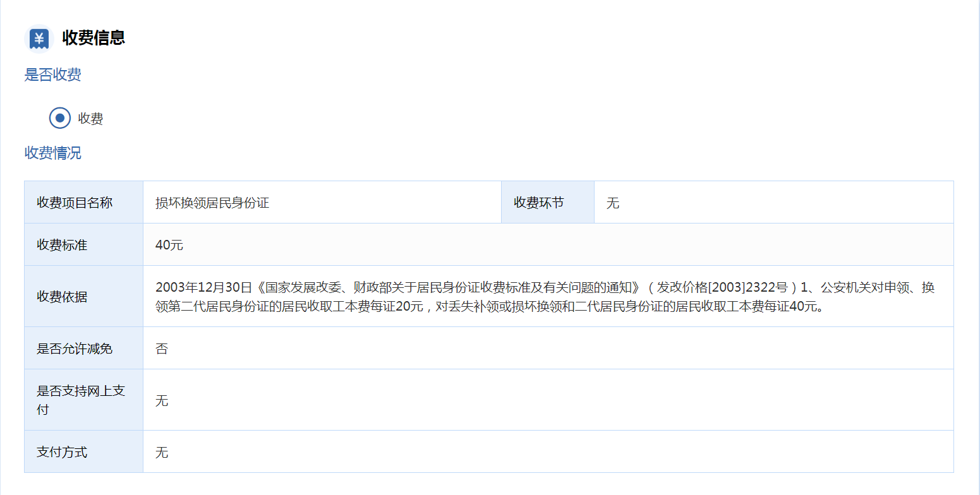The height and width of the screenshot is (495, 980).
Task: Click the 是否收费 subsection label
Action: coord(52,75)
